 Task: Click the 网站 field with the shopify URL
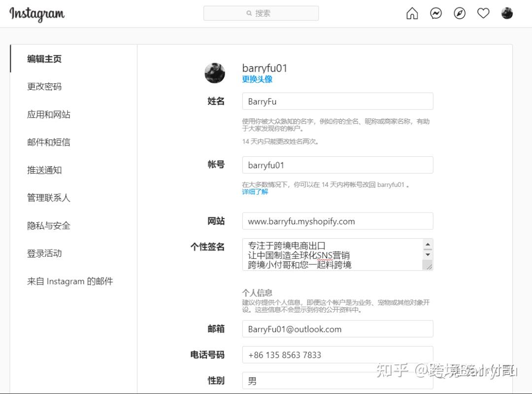337,221
